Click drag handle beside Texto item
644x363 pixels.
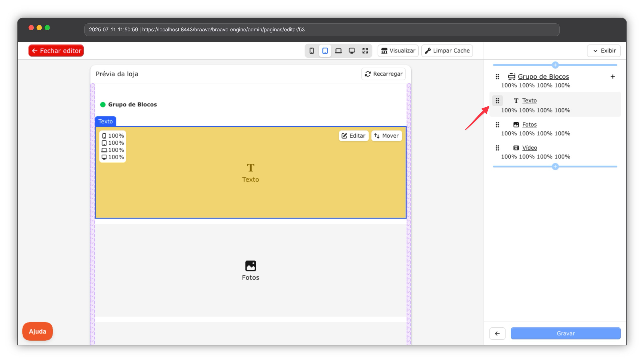(x=497, y=100)
